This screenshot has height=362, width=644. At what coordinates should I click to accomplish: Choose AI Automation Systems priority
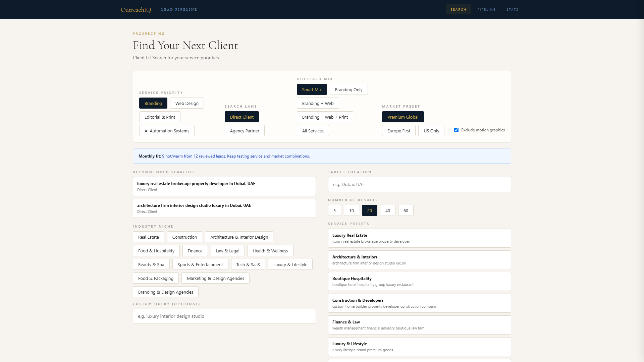(167, 131)
